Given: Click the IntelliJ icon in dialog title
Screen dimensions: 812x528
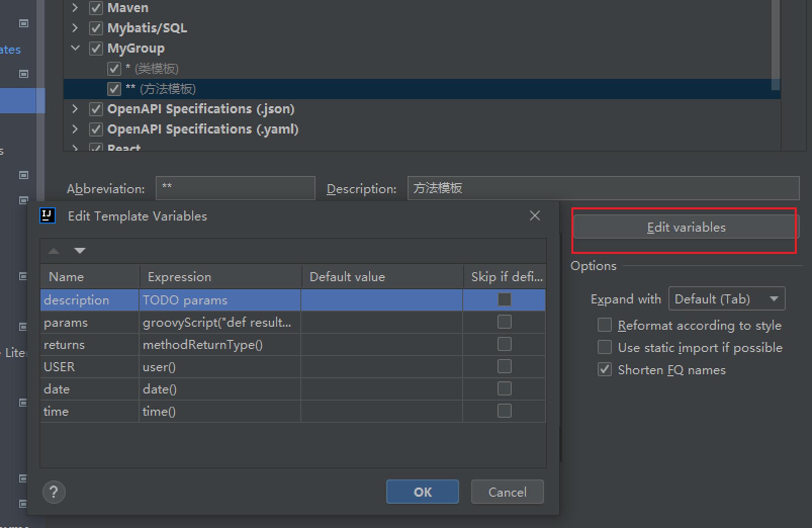Looking at the screenshot, I should pyautogui.click(x=48, y=216).
